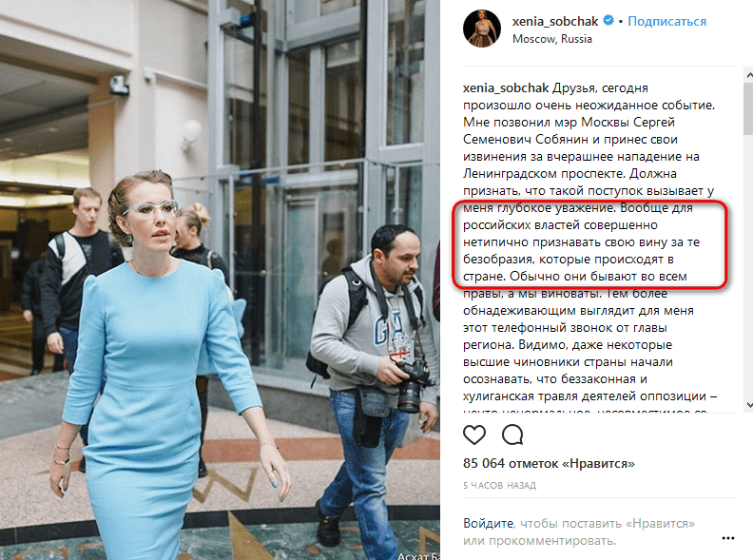Click Подписаться to follow the account

(x=667, y=21)
